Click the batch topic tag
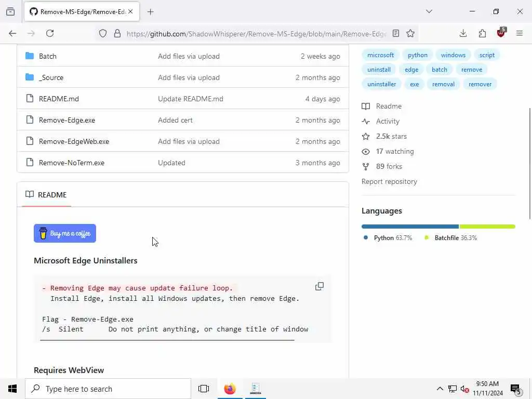Viewport: 532px width, 399px height. point(440,70)
